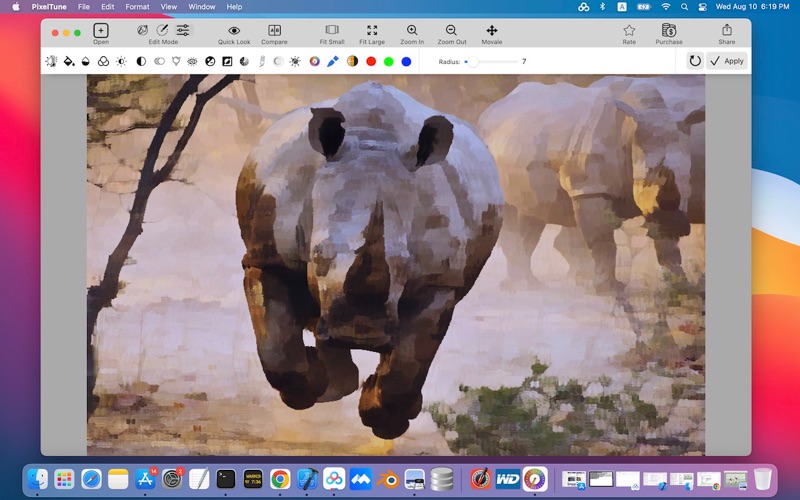800x500 pixels.
Task: Click the Purchase button
Action: coord(668,31)
